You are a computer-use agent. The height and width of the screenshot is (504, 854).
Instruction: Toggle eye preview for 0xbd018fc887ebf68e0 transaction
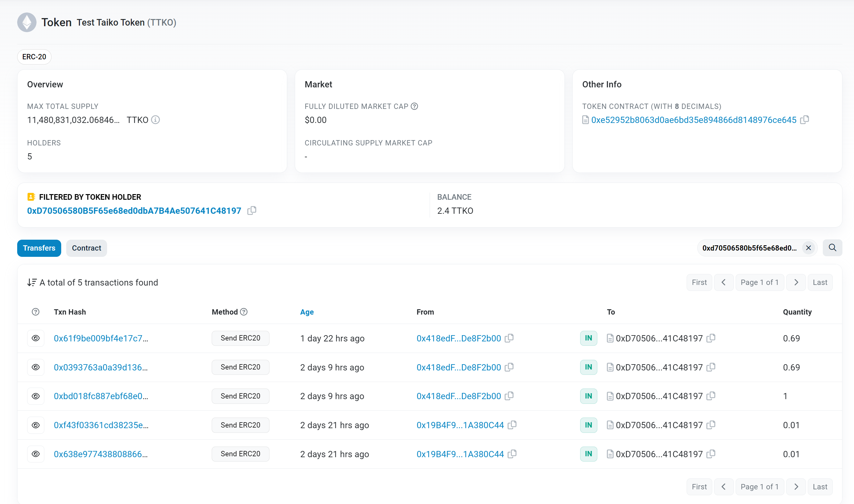click(x=36, y=396)
